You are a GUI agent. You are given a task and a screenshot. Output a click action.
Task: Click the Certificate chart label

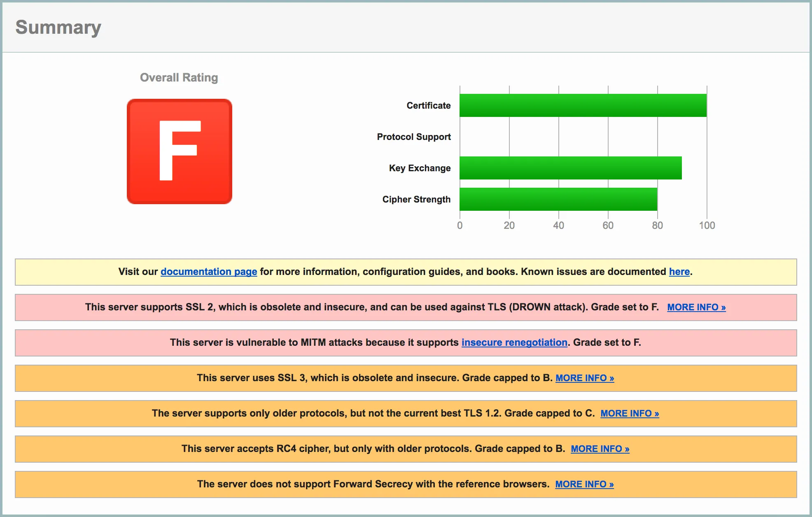[429, 105]
